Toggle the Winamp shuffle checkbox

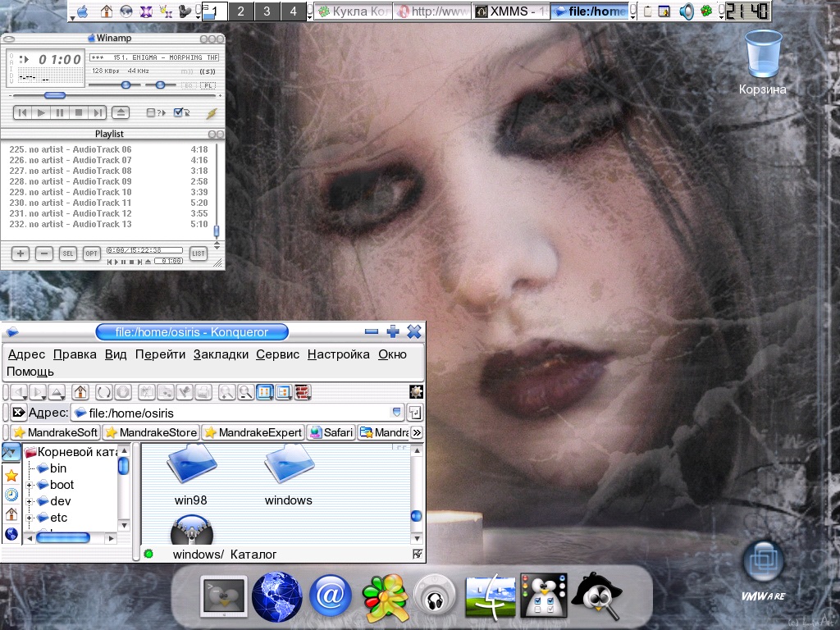coord(152,113)
